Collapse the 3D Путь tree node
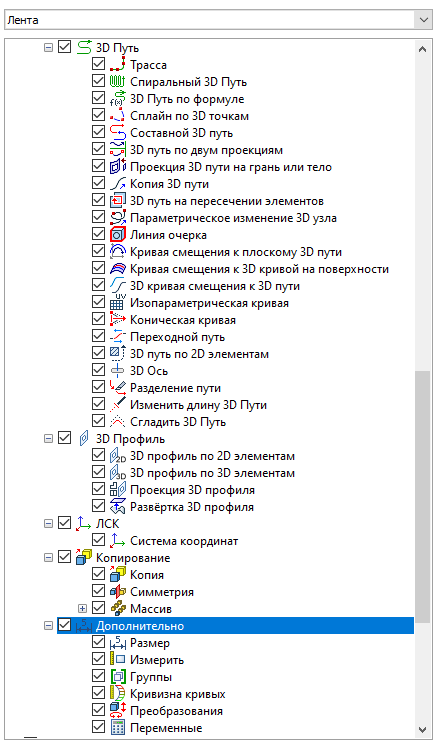The width and height of the screenshot is (438, 745). click(x=48, y=48)
